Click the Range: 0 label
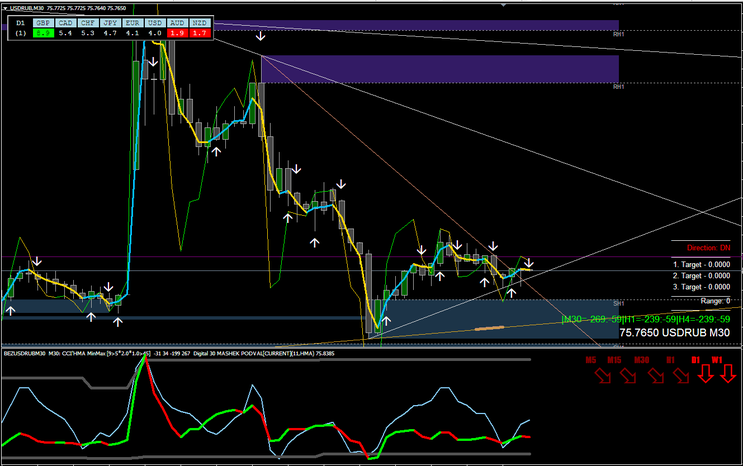Viewport: 743px width, 466px height. [x=715, y=301]
